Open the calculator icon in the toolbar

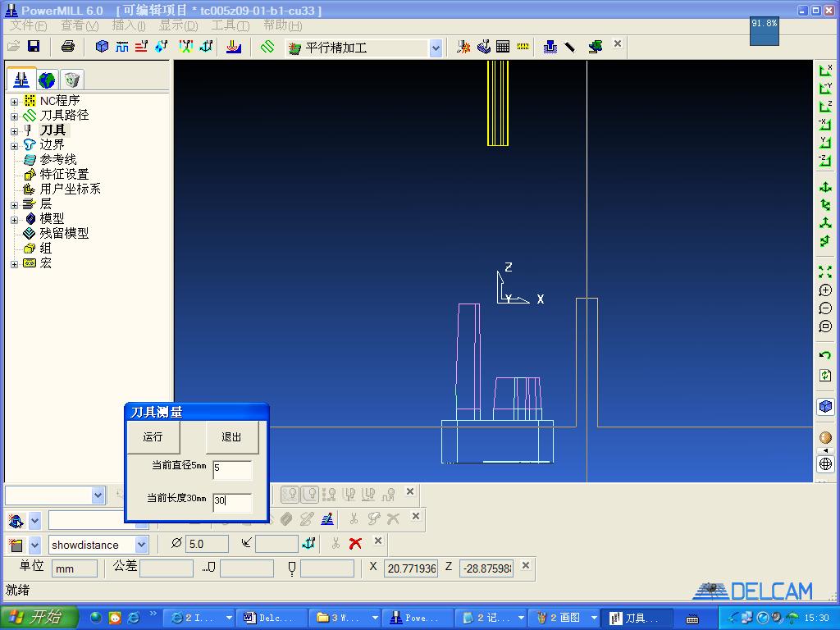503,47
